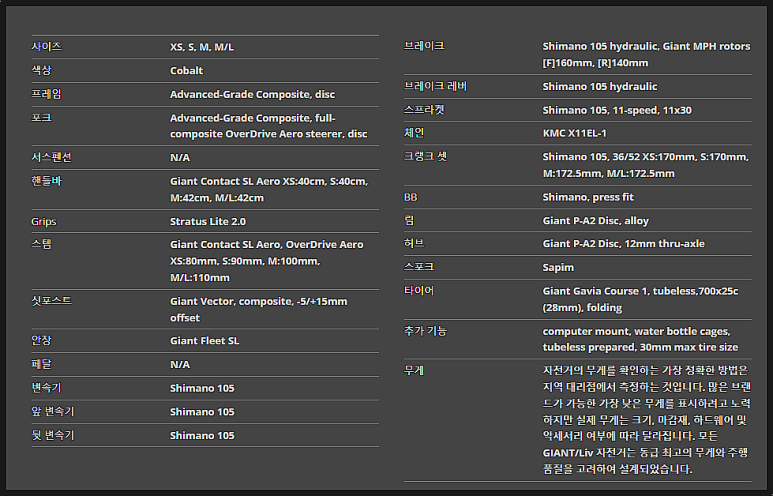Viewport: 773px width, 496px height.
Task: Click the '림' label
Action: pos(409,220)
